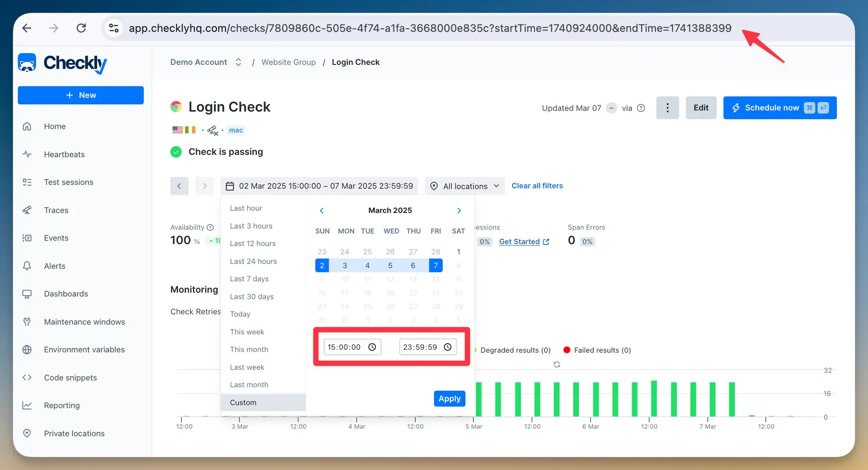The height and width of the screenshot is (470, 868).
Task: Click the Events icon in sidebar
Action: [27, 238]
